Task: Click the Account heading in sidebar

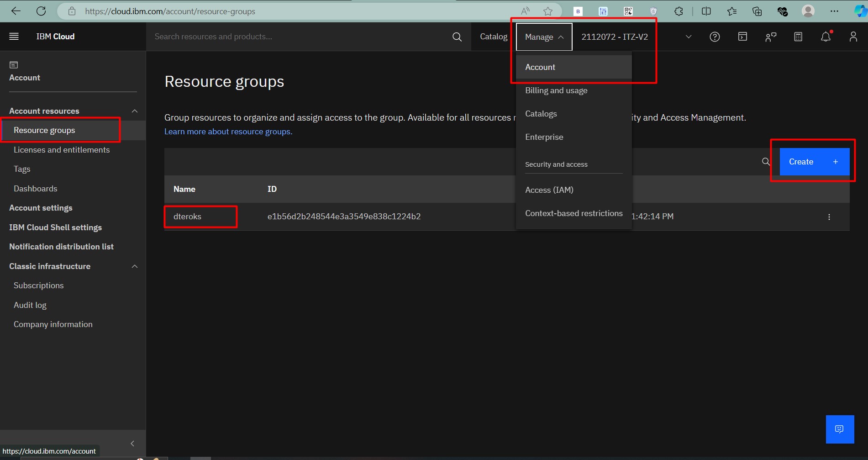Action: 25,78
